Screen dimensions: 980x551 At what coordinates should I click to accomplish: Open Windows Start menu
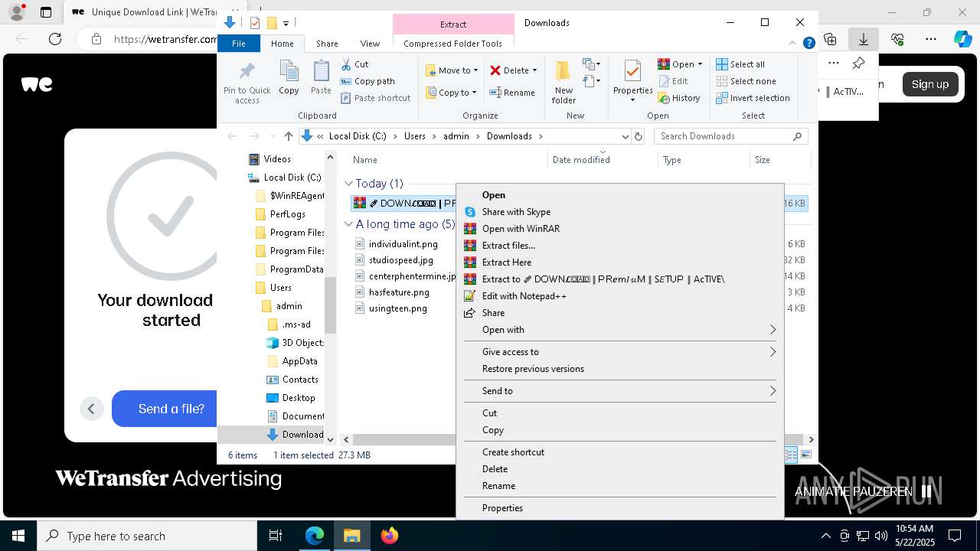tap(18, 536)
